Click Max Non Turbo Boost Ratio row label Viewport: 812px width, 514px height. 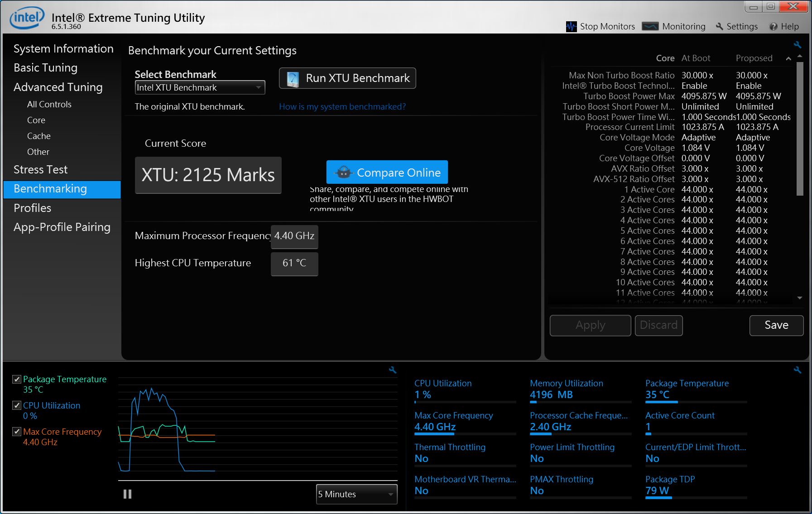tap(621, 75)
